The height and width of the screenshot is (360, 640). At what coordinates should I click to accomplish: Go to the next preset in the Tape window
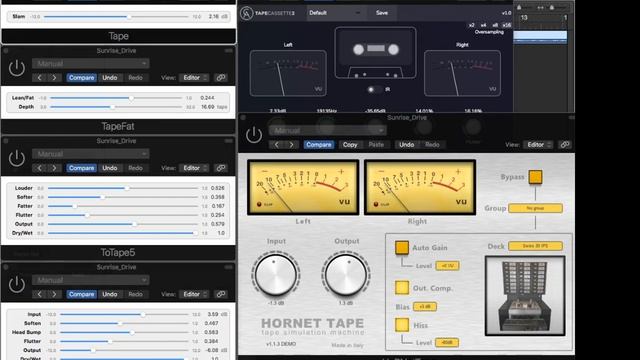[54, 78]
